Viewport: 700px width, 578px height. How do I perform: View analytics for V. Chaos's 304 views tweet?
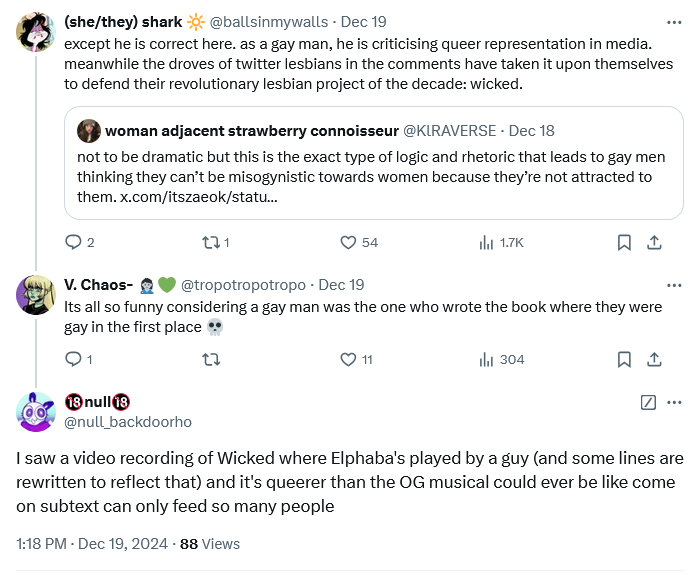488,359
